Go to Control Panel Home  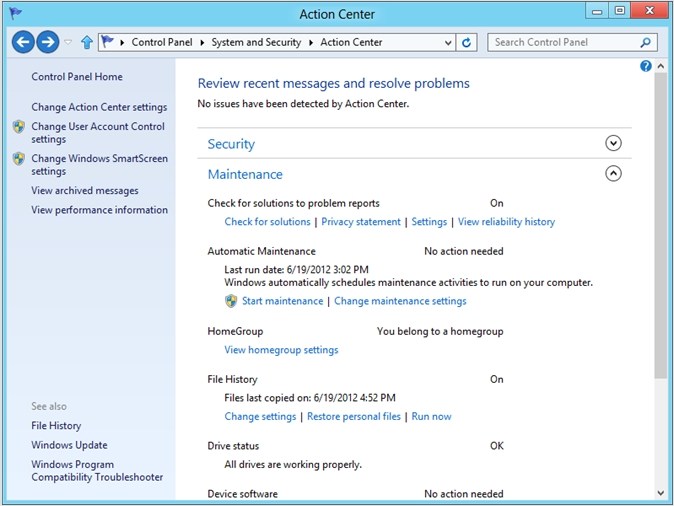(x=77, y=77)
